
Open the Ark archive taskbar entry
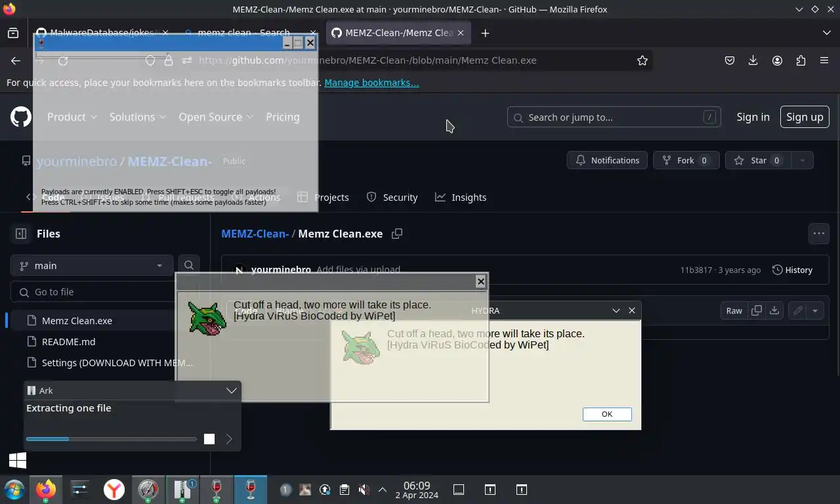(x=182, y=490)
